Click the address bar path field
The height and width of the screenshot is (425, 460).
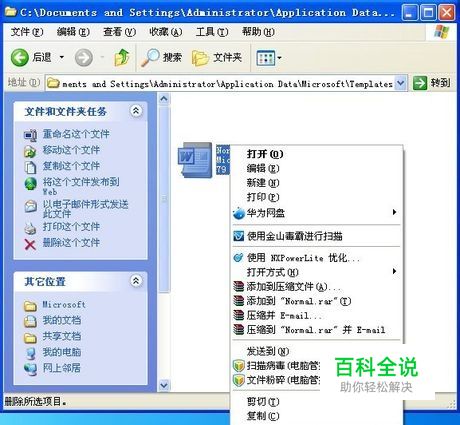coord(220,83)
